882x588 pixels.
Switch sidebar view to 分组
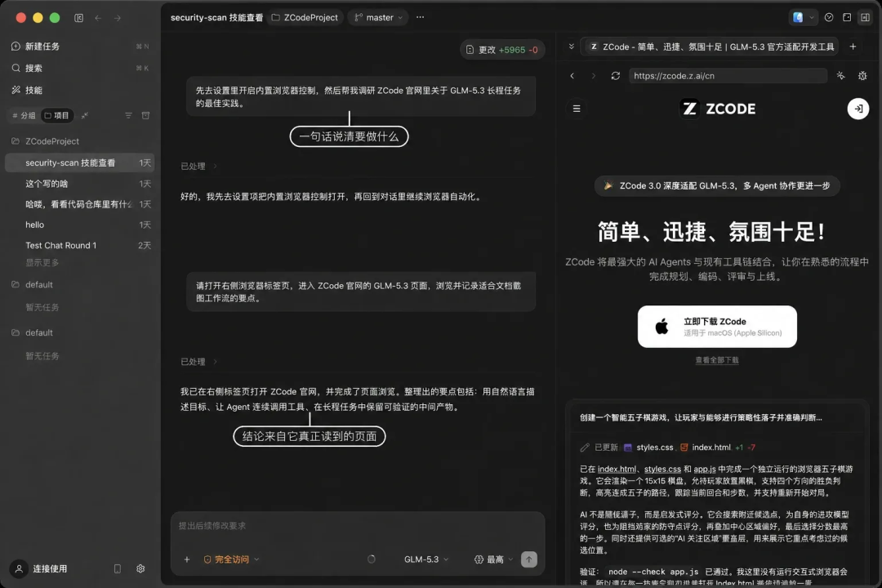[24, 115]
